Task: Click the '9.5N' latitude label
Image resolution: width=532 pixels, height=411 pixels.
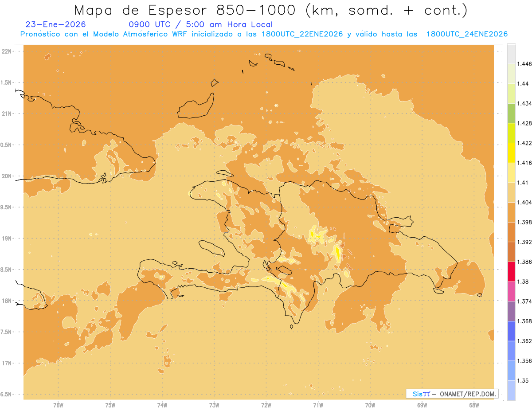Action: coord(5,207)
